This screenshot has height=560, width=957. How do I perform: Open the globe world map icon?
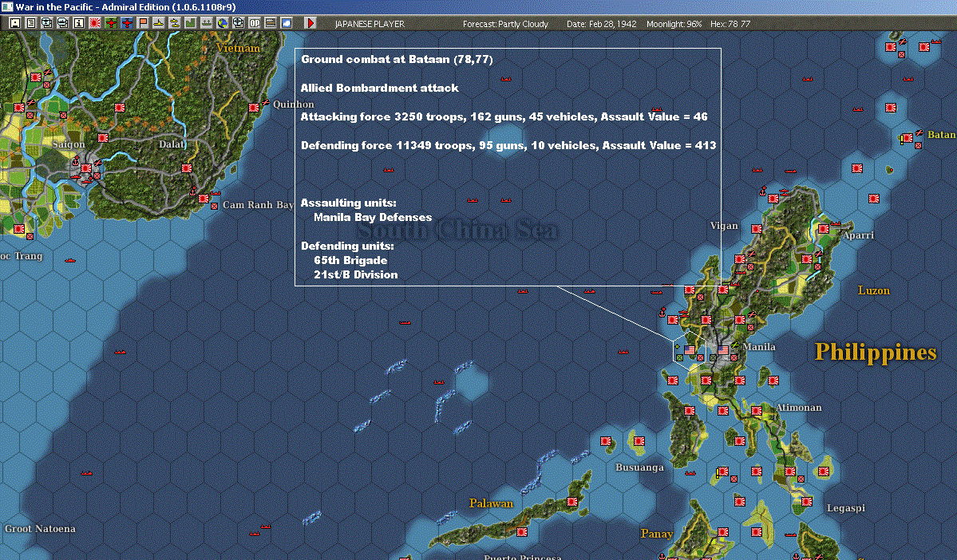pos(223,23)
